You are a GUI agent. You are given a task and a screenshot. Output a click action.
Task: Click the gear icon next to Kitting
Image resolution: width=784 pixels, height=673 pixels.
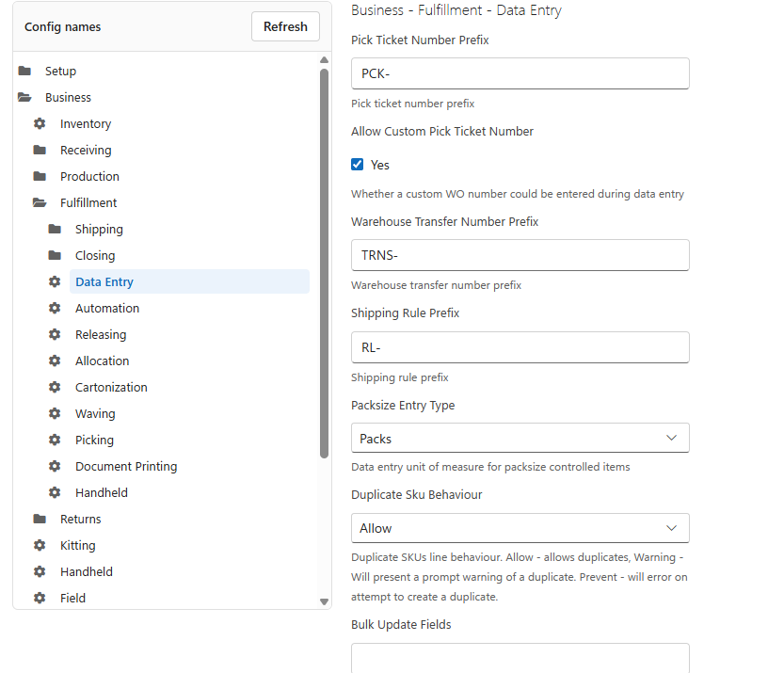point(40,545)
